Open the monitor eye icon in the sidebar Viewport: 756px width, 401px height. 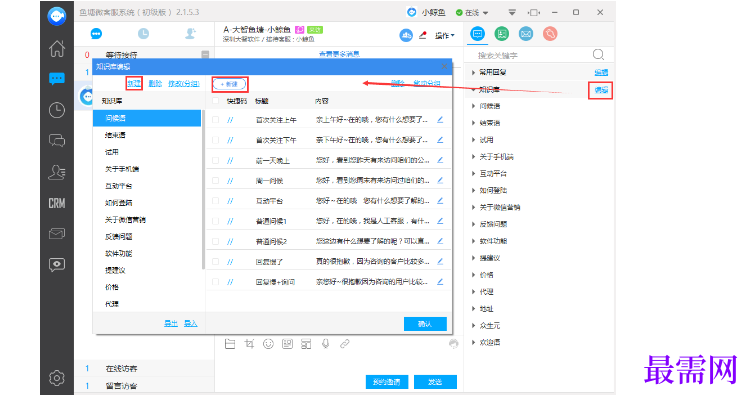57,265
